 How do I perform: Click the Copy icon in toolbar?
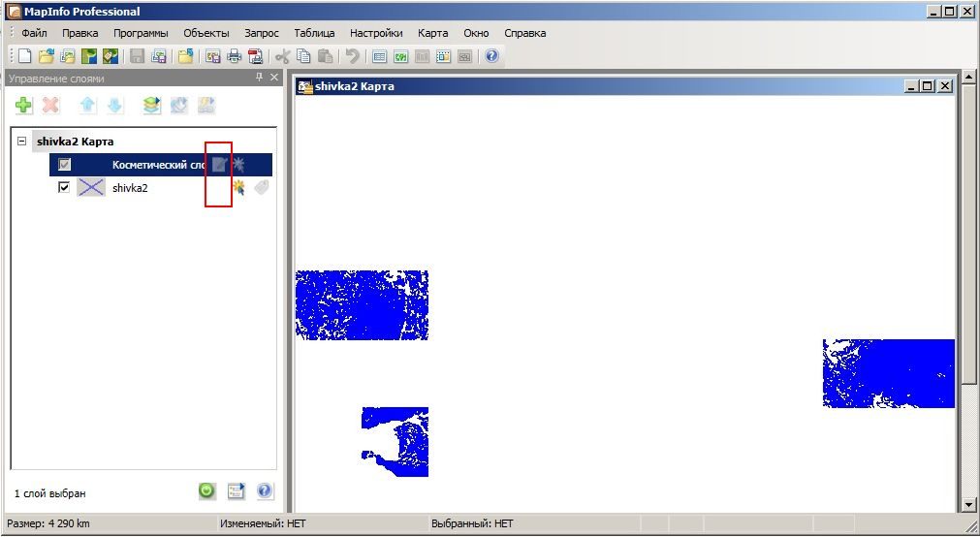coord(303,56)
